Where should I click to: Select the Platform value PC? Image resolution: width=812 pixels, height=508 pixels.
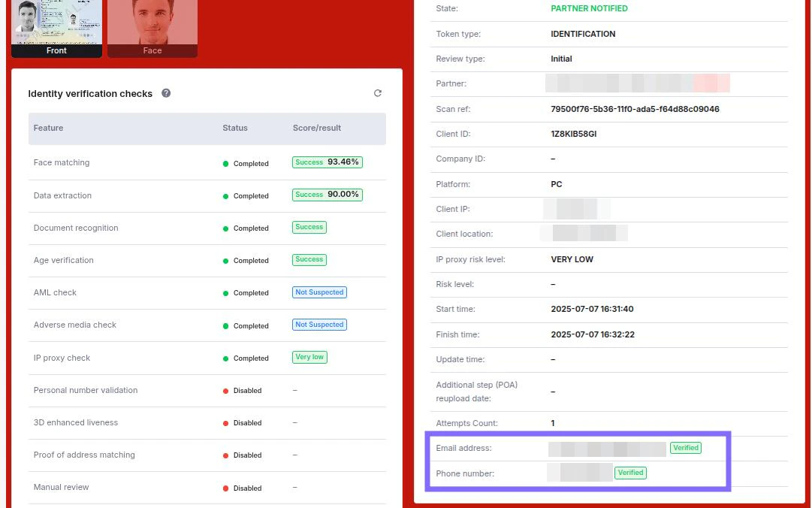(557, 184)
